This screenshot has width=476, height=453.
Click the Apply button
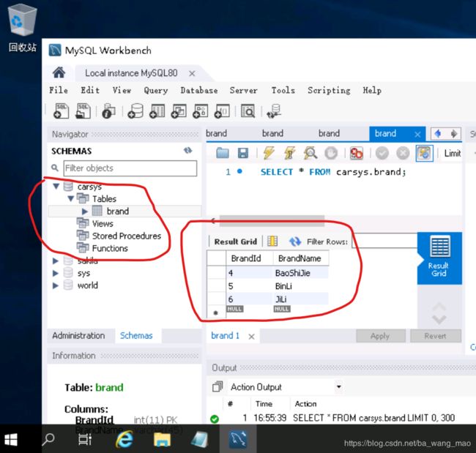click(380, 336)
